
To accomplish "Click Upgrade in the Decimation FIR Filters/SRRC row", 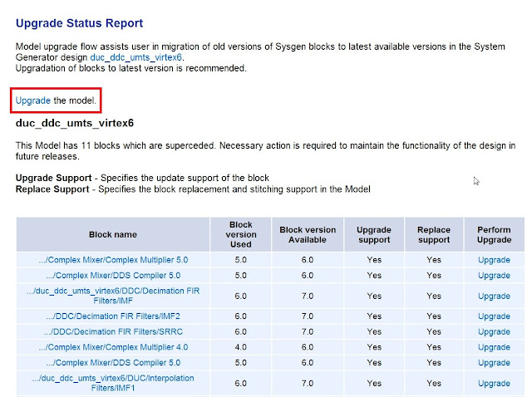I will pyautogui.click(x=494, y=332).
